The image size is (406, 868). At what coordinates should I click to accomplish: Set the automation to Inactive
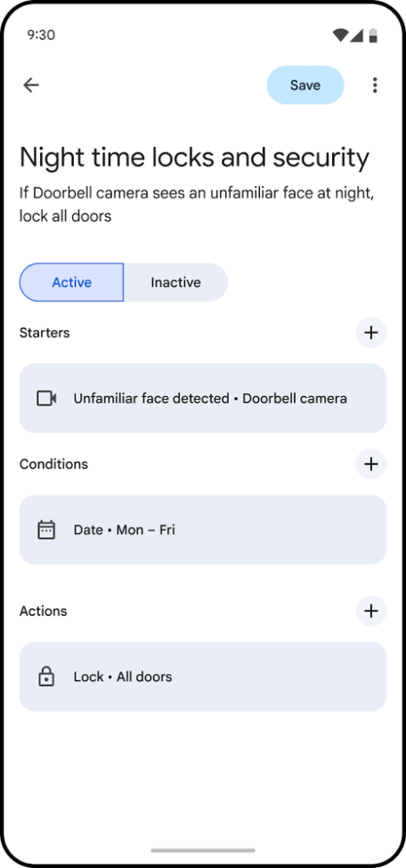pyautogui.click(x=175, y=282)
